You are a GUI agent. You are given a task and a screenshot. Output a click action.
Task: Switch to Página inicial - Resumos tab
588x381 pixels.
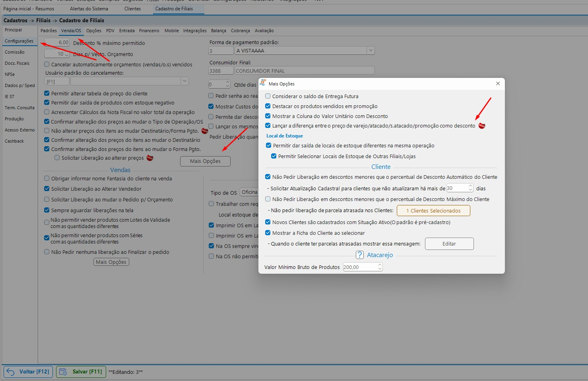click(29, 9)
